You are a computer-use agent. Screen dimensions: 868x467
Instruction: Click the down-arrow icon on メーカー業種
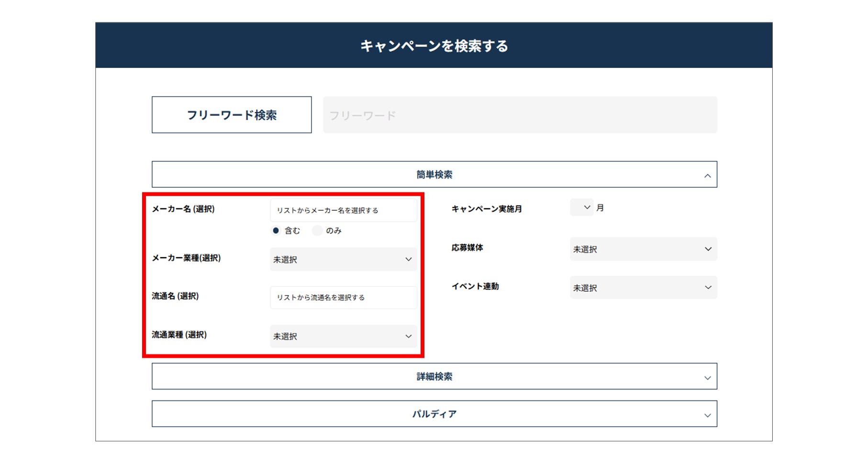tap(409, 259)
